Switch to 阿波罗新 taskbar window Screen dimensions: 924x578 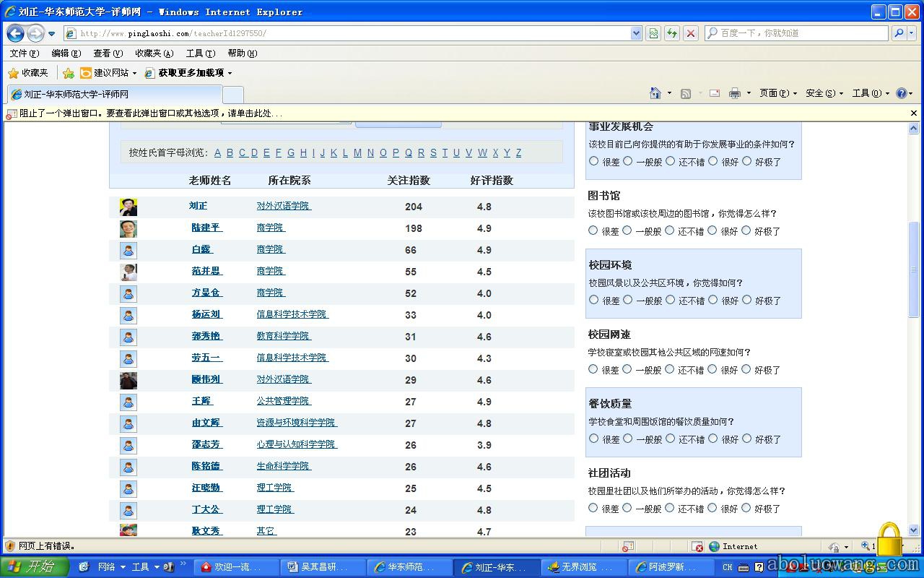pyautogui.click(x=671, y=567)
